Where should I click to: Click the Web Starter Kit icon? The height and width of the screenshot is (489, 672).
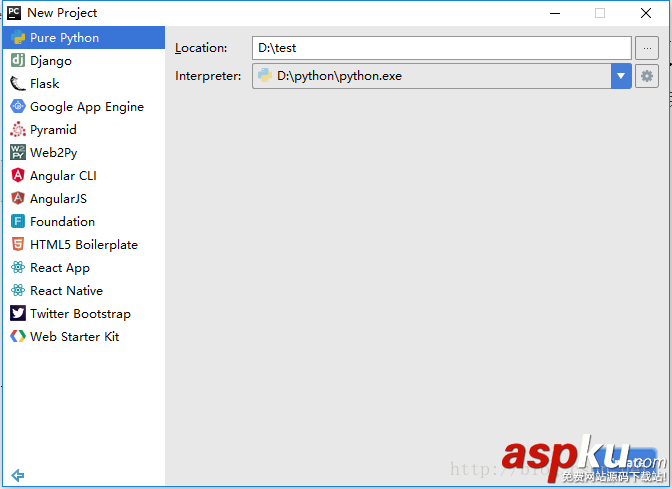click(x=18, y=336)
